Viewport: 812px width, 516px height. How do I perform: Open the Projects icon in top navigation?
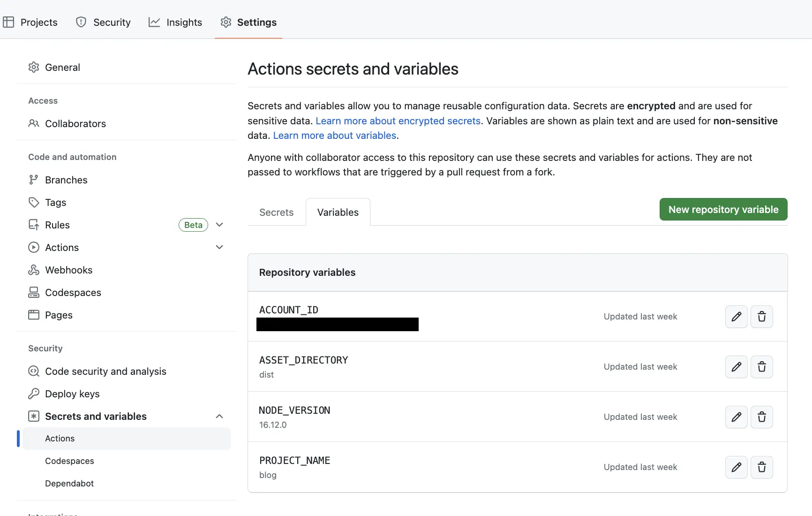[8, 22]
